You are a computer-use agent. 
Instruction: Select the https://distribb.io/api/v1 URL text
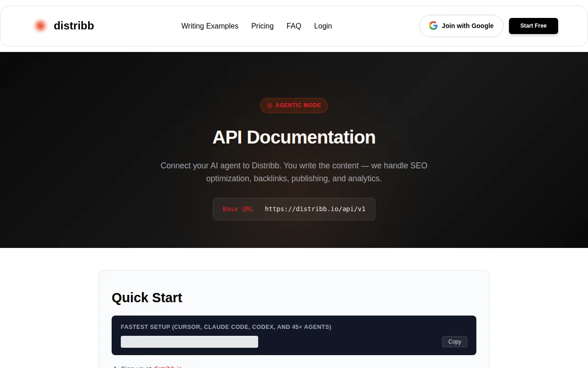(315, 209)
